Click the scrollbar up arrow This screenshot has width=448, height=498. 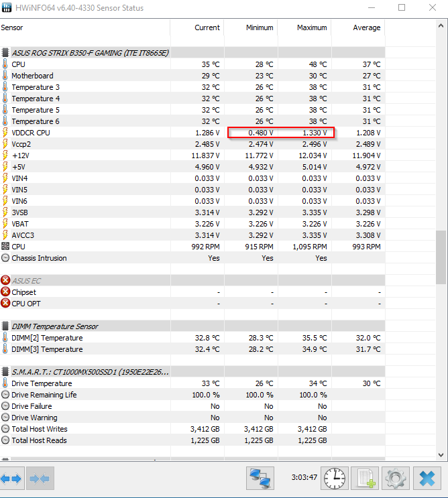(441, 26)
